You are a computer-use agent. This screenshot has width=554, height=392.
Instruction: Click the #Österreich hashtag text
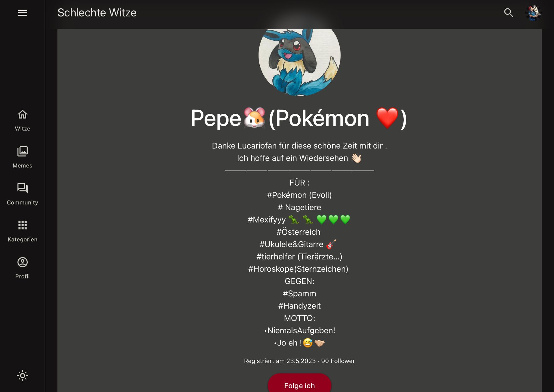pyautogui.click(x=298, y=232)
